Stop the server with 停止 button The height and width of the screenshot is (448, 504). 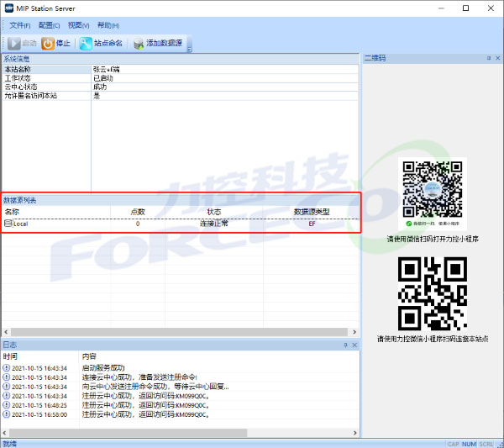tap(55, 44)
